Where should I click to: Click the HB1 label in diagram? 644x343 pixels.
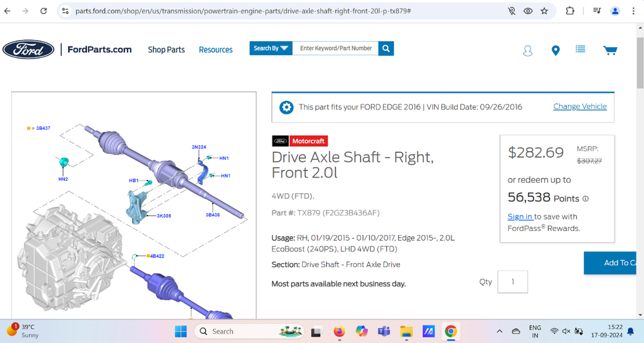click(133, 181)
